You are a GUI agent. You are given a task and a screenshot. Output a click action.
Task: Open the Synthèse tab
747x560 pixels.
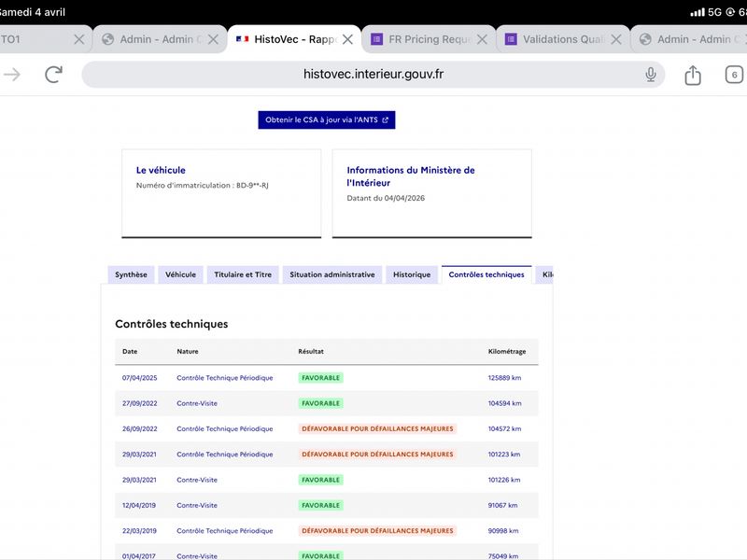click(131, 274)
